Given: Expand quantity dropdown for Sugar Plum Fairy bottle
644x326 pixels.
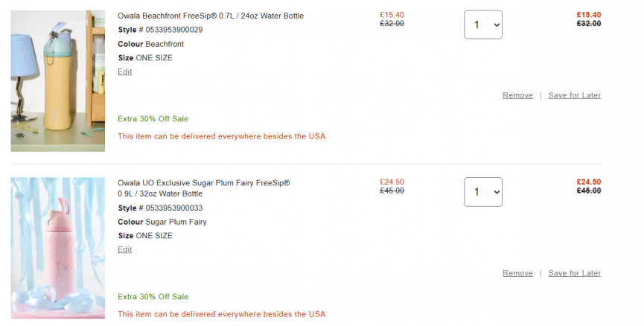Looking at the screenshot, I should pos(482,191).
